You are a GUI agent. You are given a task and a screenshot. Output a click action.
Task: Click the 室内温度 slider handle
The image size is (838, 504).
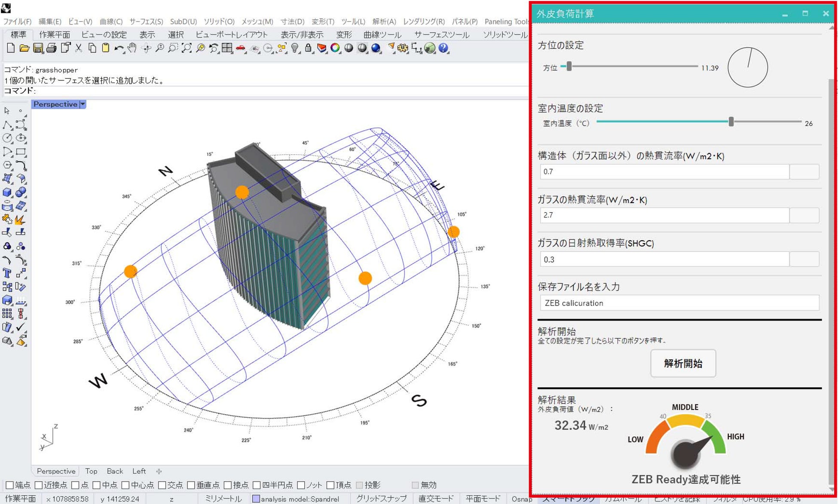tap(731, 122)
